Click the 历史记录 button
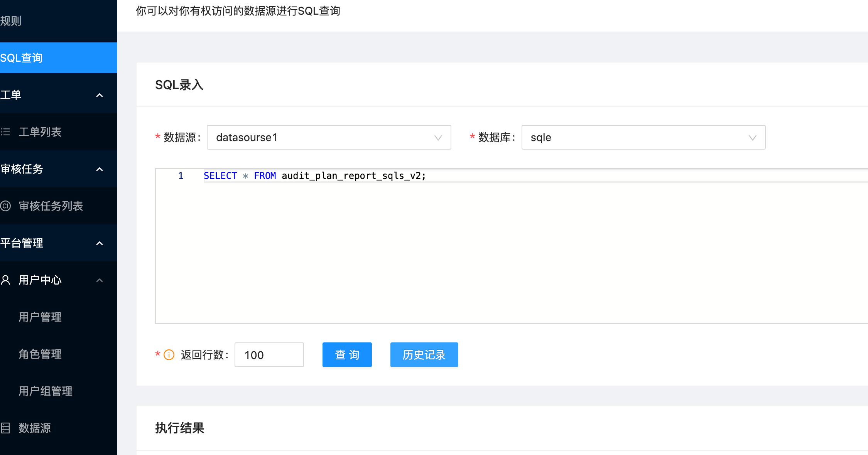Screen dimensions: 868x455 (x=424, y=355)
